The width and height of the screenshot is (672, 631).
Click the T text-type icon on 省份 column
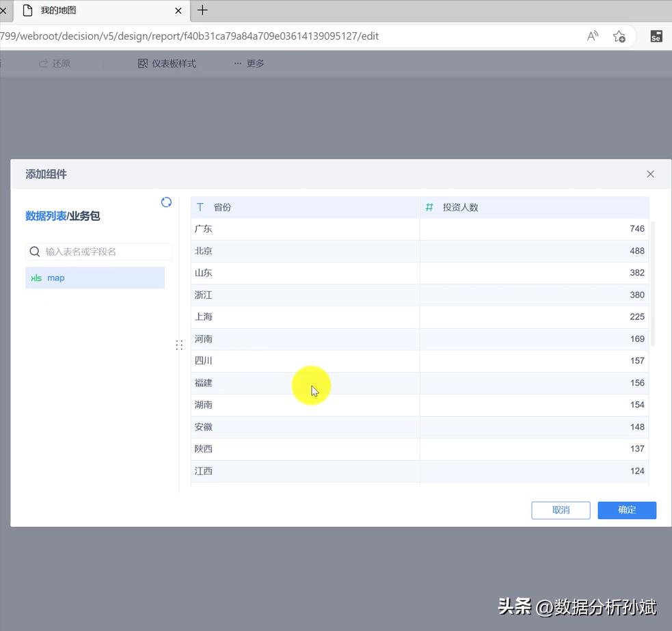tap(199, 207)
